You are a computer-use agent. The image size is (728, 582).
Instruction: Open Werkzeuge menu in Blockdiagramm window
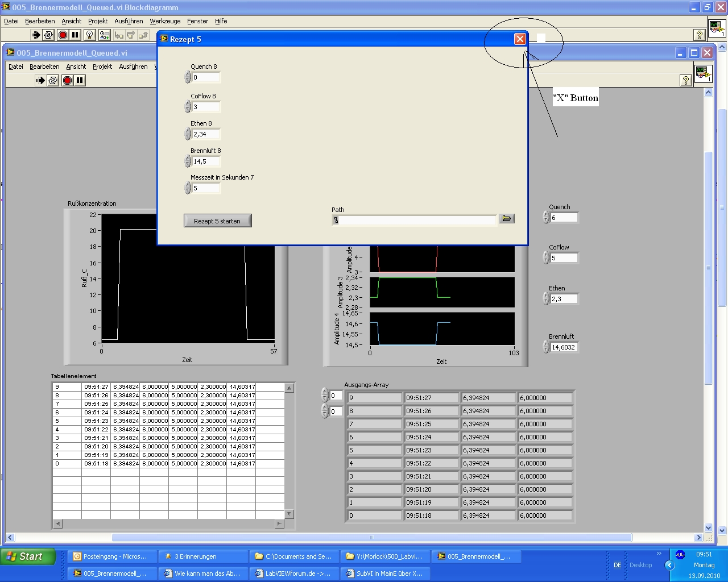[x=165, y=21]
